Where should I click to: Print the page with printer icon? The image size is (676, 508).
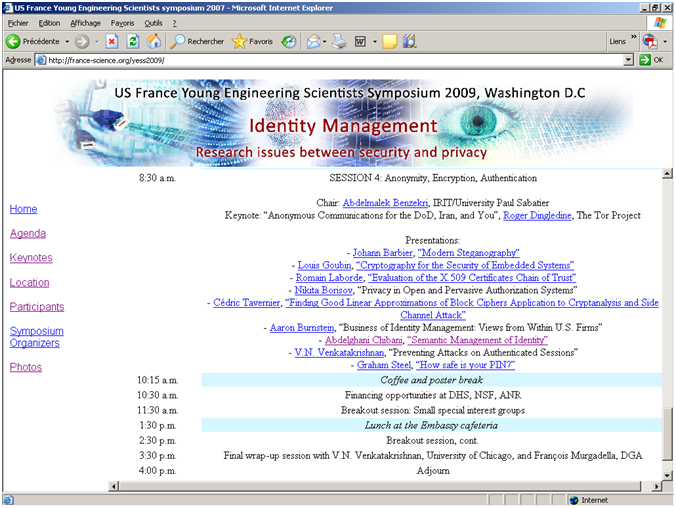(x=339, y=41)
